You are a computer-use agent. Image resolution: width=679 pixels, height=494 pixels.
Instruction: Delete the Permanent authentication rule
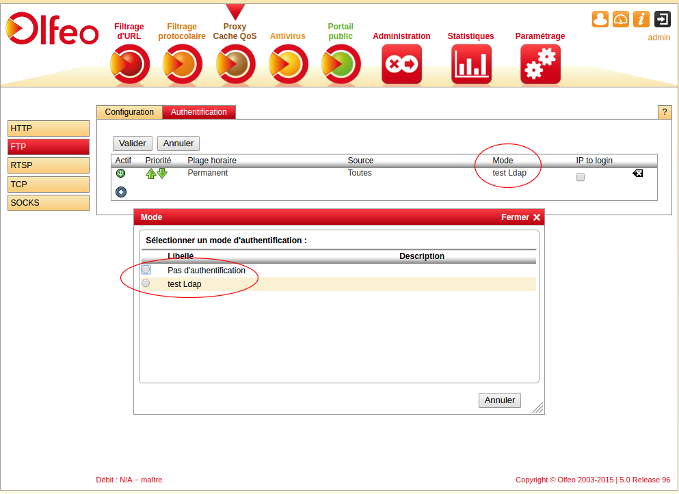pyautogui.click(x=637, y=173)
